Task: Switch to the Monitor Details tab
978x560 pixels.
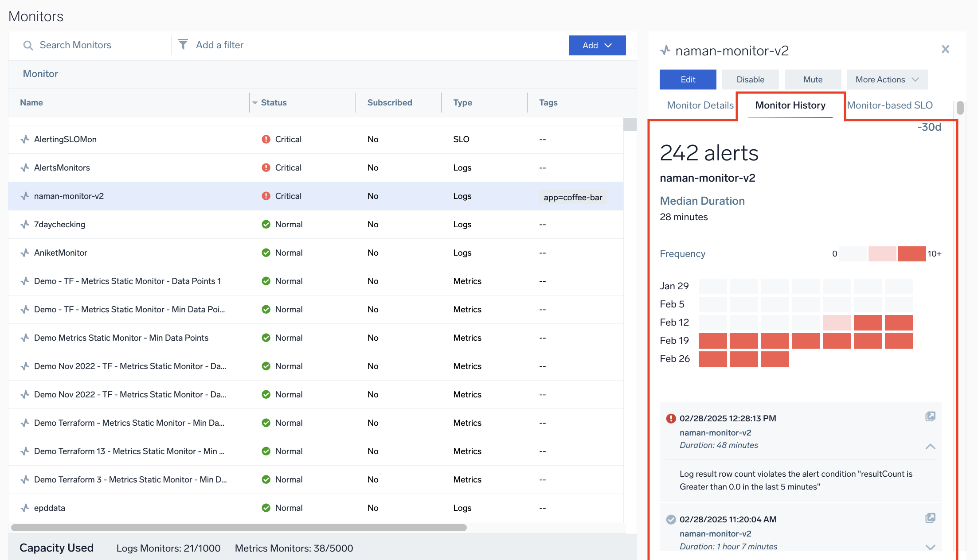Action: [x=700, y=105]
